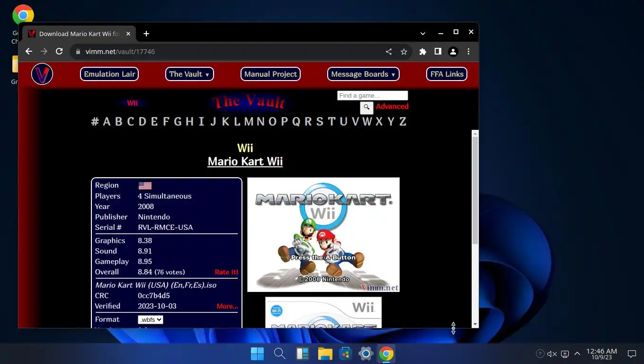The height and width of the screenshot is (364, 644).
Task: Click the scrollbar down arrow
Action: (x=475, y=324)
